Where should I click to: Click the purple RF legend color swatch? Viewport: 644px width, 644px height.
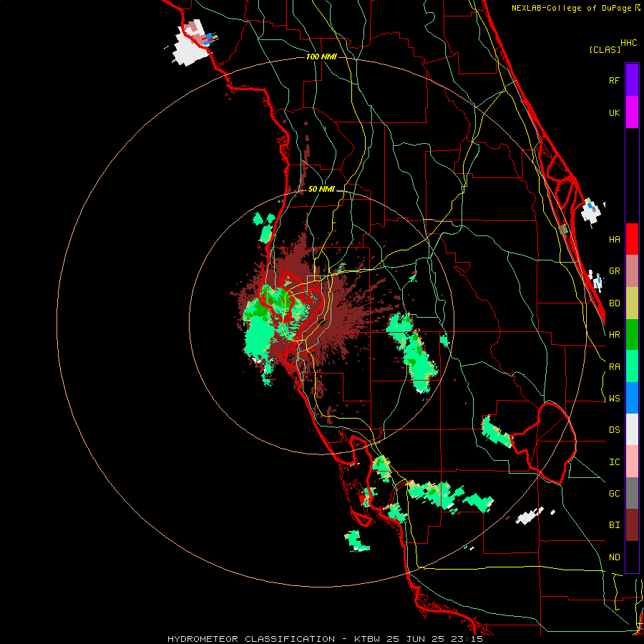[x=632, y=80]
